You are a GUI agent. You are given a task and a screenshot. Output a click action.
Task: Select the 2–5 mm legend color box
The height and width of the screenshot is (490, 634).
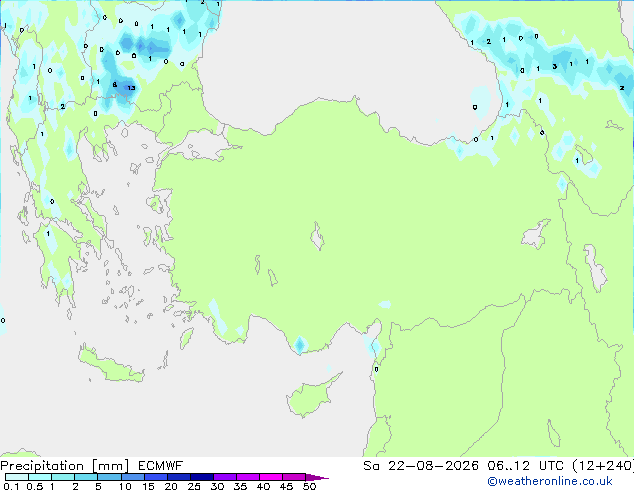86,477
